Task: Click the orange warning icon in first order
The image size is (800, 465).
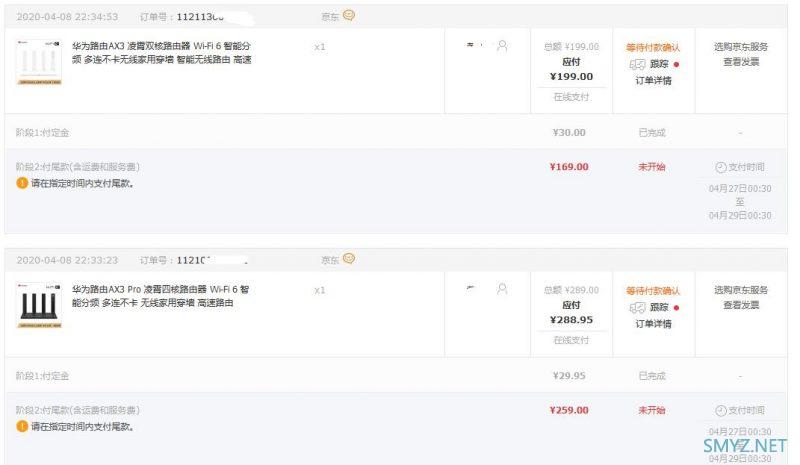Action: tap(22, 184)
